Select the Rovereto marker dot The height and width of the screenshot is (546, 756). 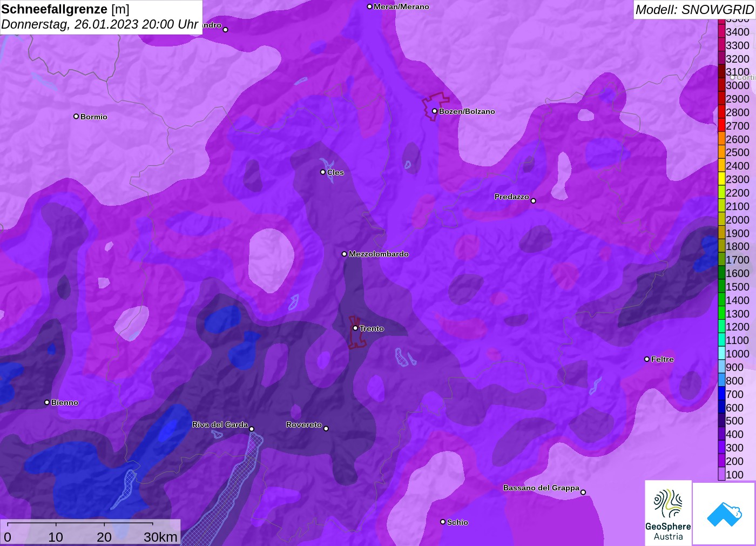point(326,429)
